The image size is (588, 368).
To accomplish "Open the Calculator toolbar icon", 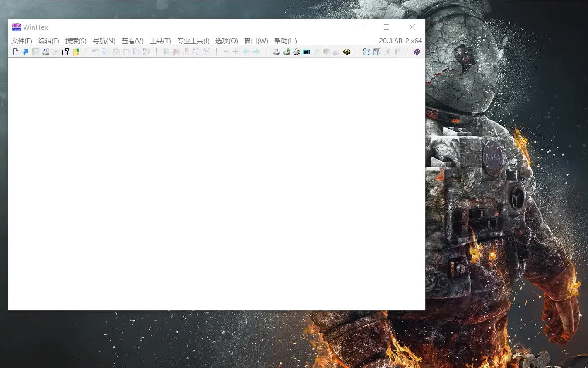I will pyautogui.click(x=307, y=52).
